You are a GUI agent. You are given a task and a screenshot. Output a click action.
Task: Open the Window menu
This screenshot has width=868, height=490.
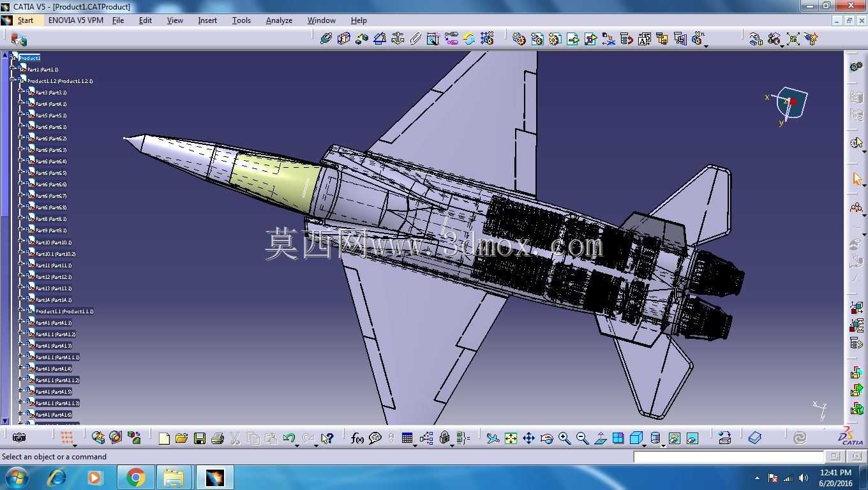tap(322, 20)
